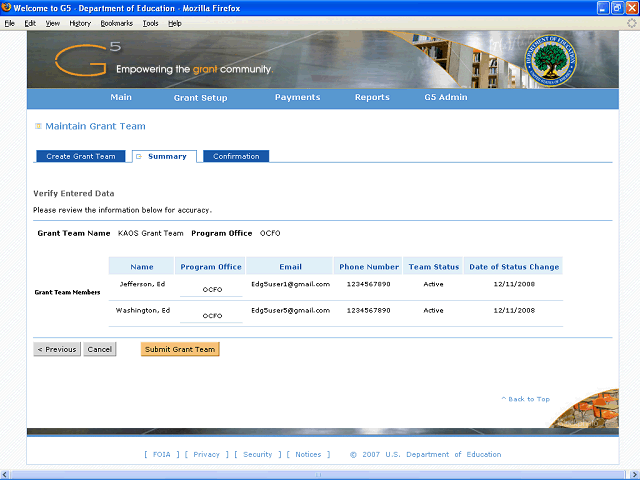Switch to the Create Grant Team tab
The height and width of the screenshot is (480, 640).
click(81, 156)
